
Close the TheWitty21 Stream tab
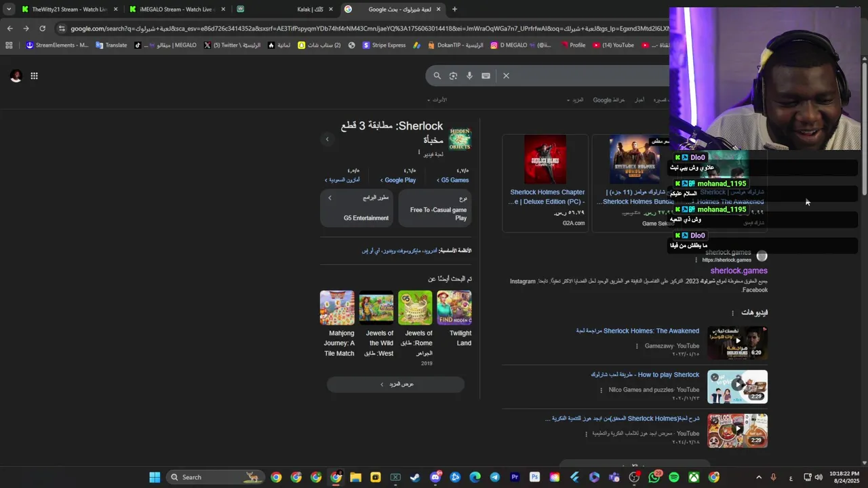pos(116,9)
